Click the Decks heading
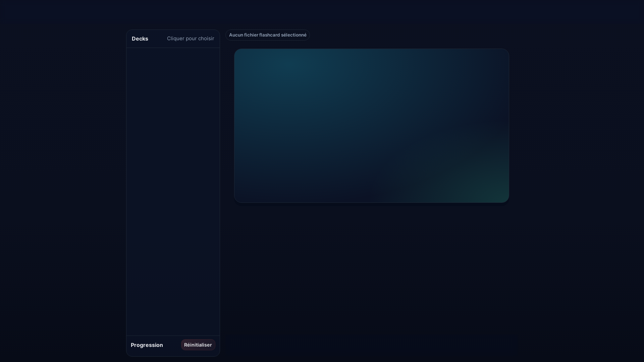The height and width of the screenshot is (362, 644). tap(140, 39)
